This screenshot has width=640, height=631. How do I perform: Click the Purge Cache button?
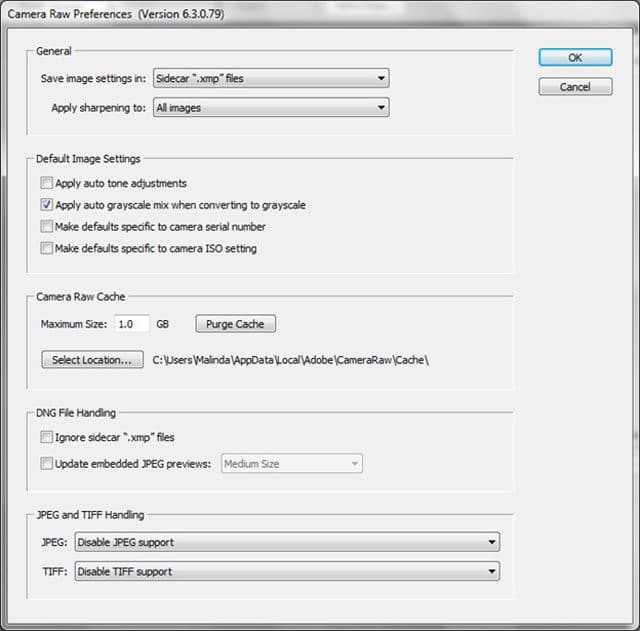coord(235,324)
